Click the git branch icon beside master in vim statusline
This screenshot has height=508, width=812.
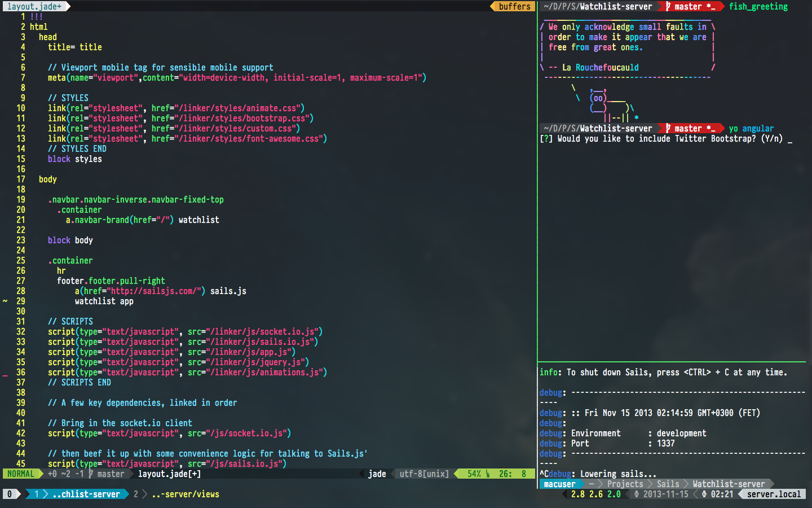(91, 474)
